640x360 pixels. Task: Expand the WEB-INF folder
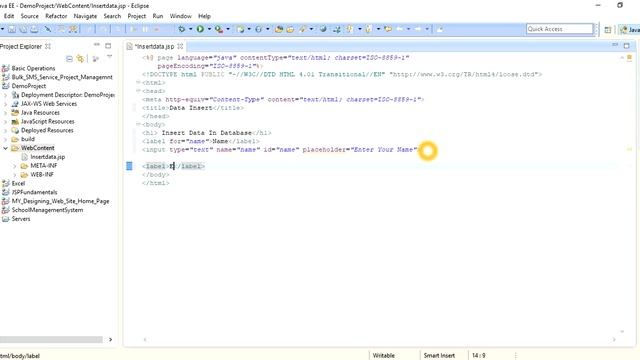click(15, 175)
